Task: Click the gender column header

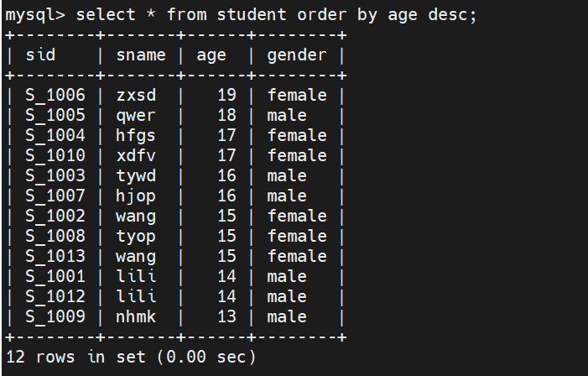Action: [x=297, y=55]
